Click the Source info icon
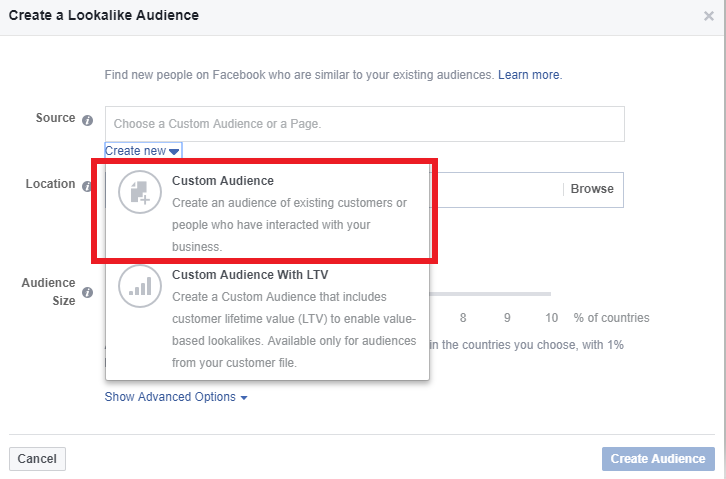This screenshot has height=479, width=726. (88, 121)
